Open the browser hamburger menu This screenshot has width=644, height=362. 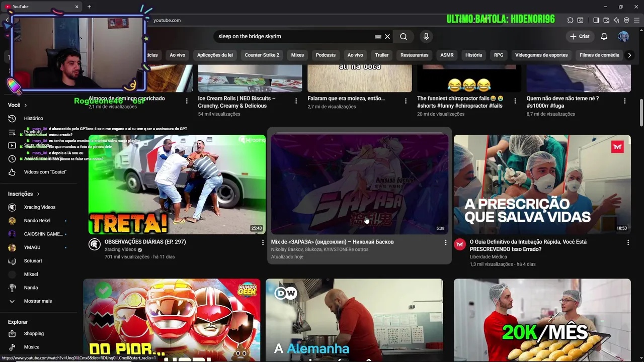point(636,20)
